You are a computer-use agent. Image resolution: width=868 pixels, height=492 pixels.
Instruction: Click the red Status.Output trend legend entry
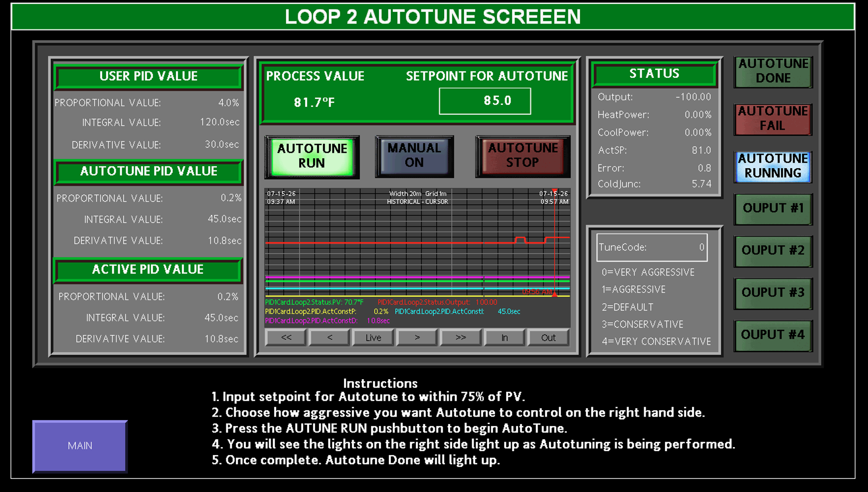pos(437,302)
